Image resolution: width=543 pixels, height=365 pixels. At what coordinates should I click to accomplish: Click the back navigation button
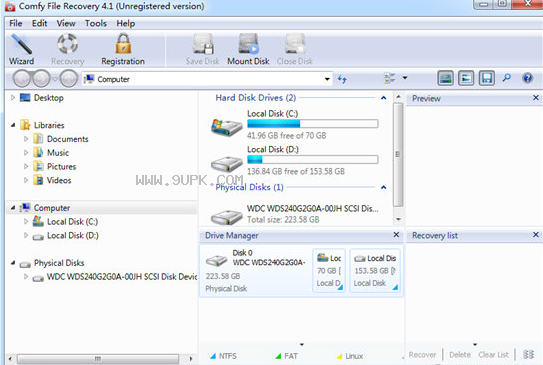pos(22,79)
